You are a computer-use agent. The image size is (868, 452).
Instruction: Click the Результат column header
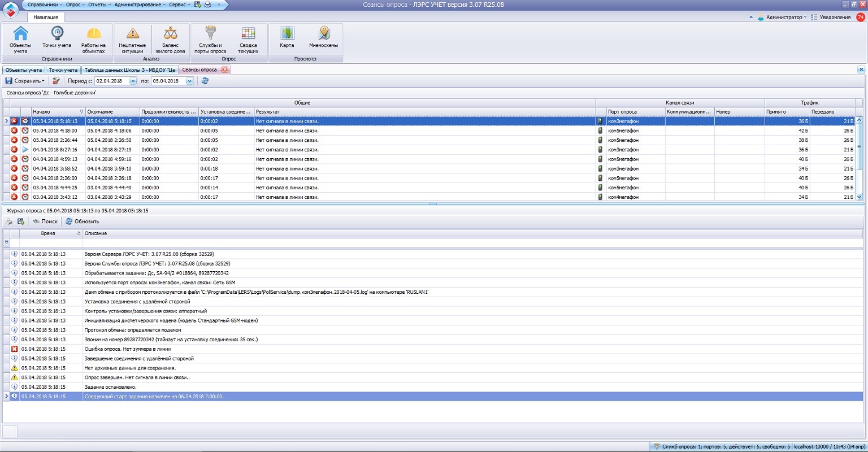point(424,112)
